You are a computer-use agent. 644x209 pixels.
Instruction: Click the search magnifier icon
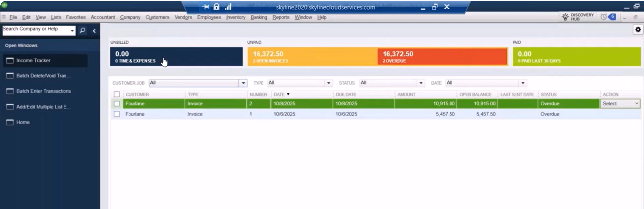click(x=83, y=31)
